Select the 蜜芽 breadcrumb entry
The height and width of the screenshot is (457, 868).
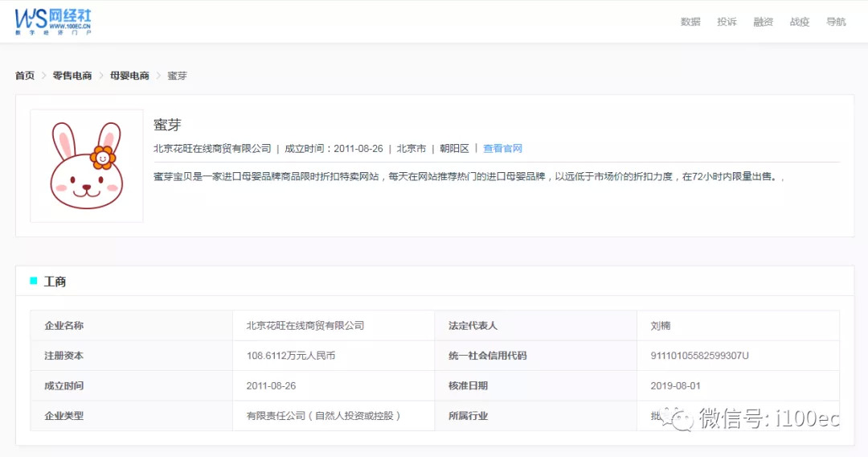coord(177,76)
